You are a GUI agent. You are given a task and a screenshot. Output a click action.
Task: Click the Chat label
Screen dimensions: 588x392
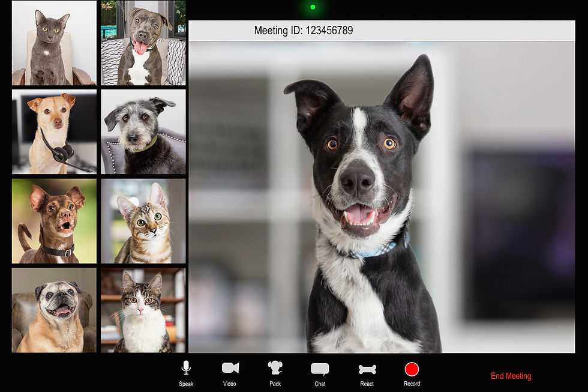pos(320,384)
